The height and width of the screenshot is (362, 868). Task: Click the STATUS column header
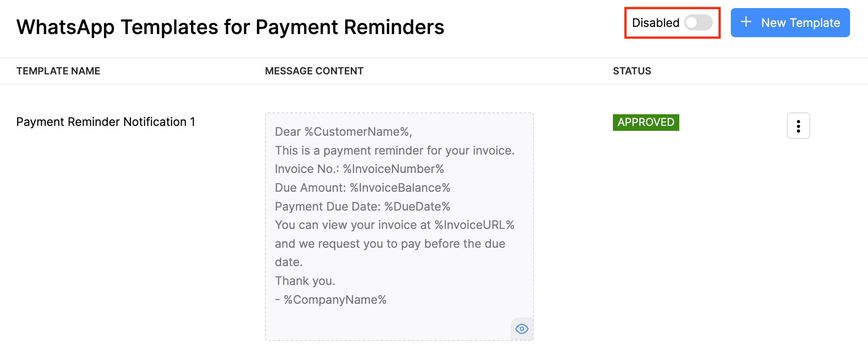pos(632,71)
